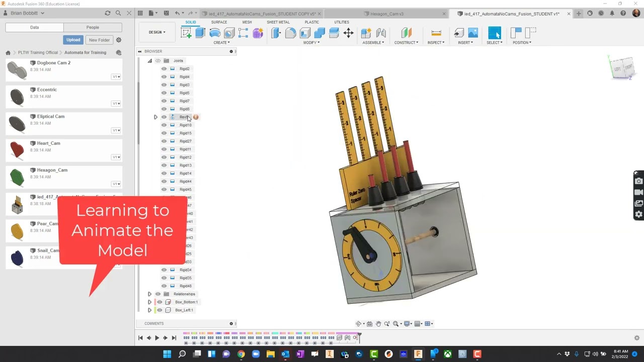Screen dimensions: 644x362
Task: Select the Look At tool
Action: pyautogui.click(x=369, y=324)
